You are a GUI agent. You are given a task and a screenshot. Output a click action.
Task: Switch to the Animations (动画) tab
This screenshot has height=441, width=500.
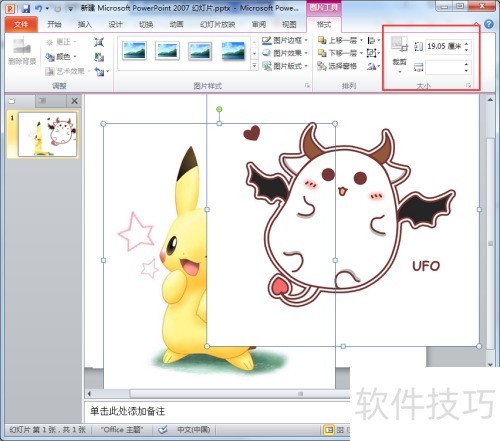pyautogui.click(x=176, y=24)
